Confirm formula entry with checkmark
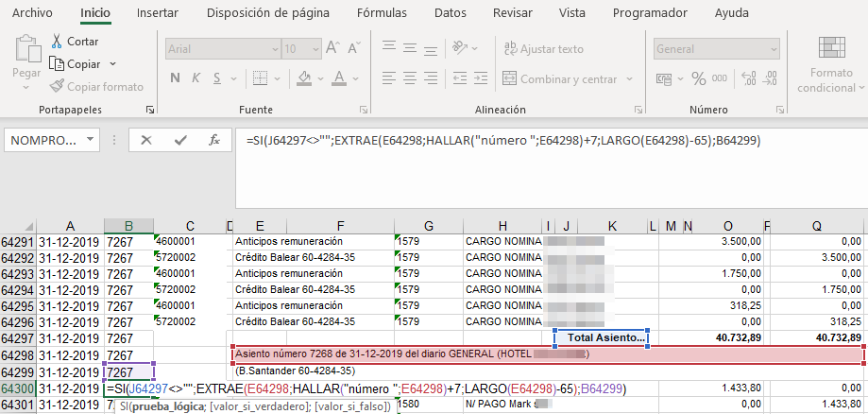This screenshot has width=868, height=414. coord(179,140)
